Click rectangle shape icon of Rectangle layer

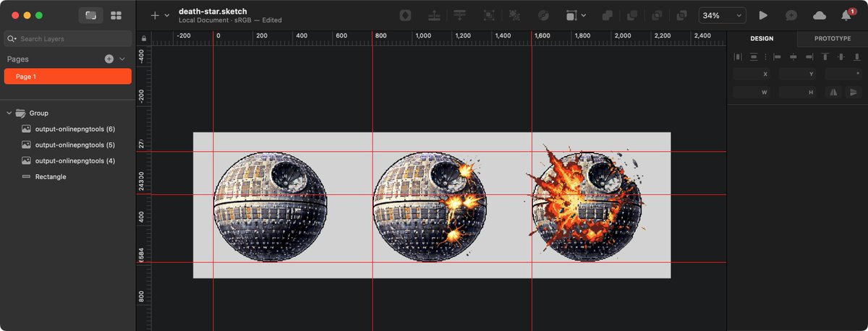point(26,177)
